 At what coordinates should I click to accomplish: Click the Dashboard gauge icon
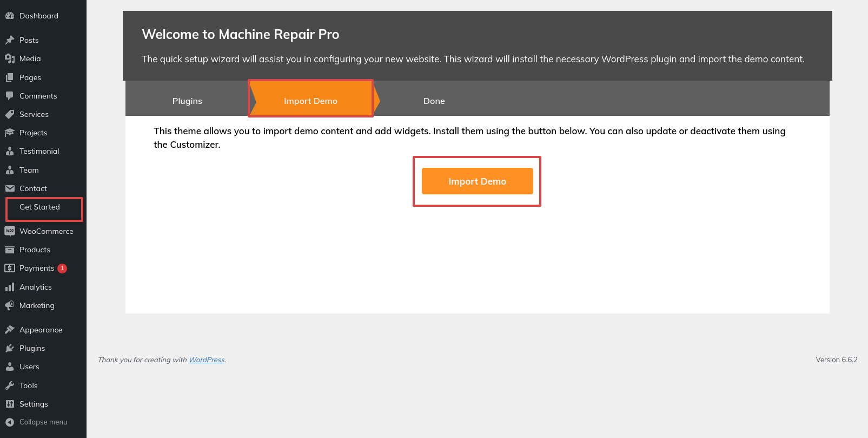click(x=10, y=16)
